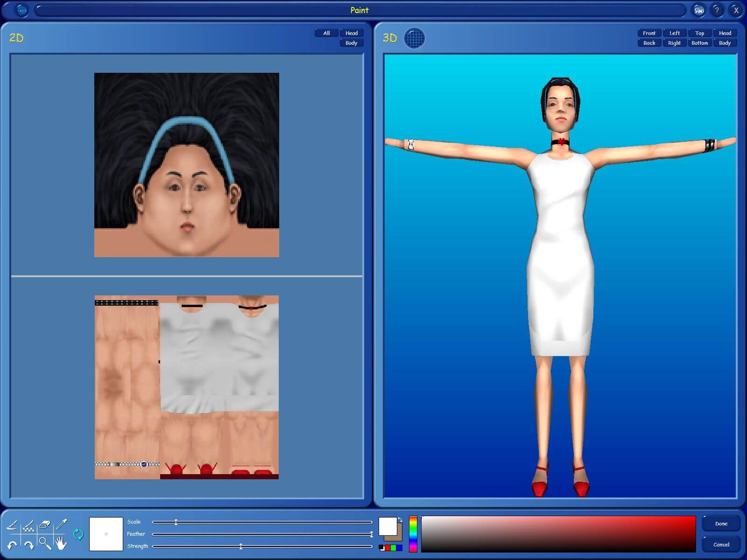Switch 3D view to Back
Viewport: 747px width, 560px height.
tap(649, 43)
